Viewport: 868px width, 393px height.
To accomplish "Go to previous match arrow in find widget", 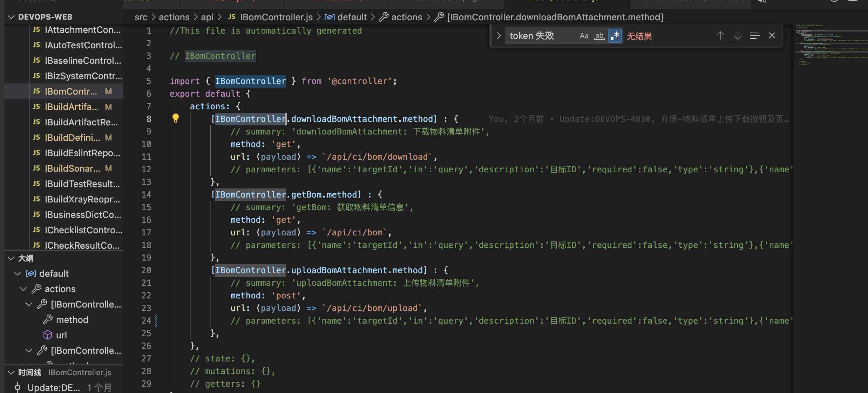I will [x=720, y=36].
